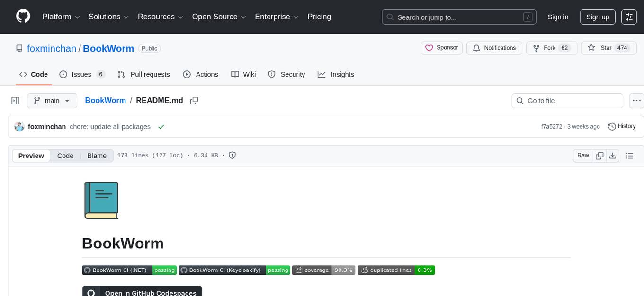Click the coverage 90.3% badge

point(323,270)
